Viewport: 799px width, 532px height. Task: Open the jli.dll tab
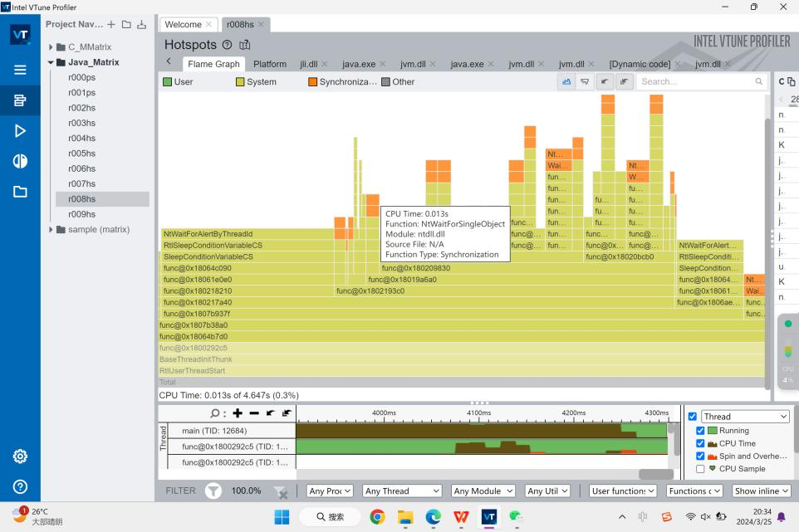pos(308,64)
